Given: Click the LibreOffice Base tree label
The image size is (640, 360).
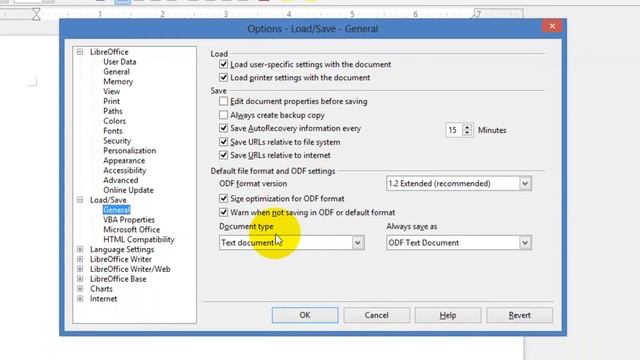Looking at the screenshot, I should [x=118, y=279].
